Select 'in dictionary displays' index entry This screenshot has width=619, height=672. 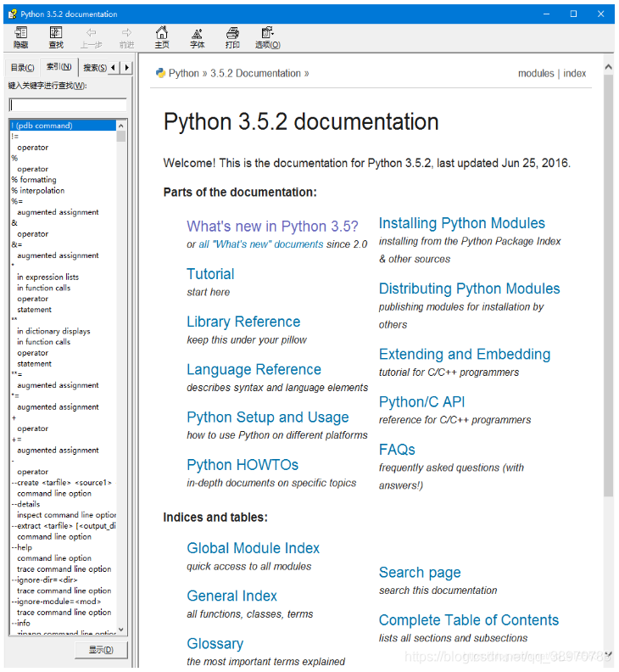(53, 331)
